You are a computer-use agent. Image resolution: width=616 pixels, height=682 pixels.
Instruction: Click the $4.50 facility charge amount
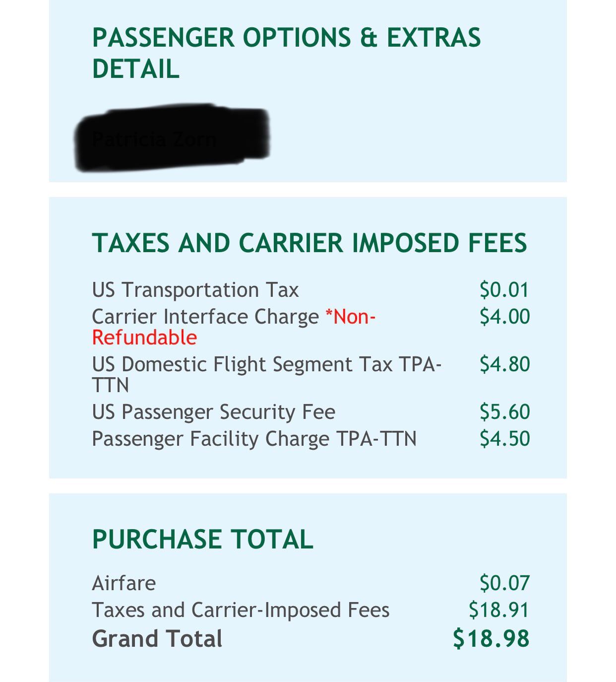504,439
